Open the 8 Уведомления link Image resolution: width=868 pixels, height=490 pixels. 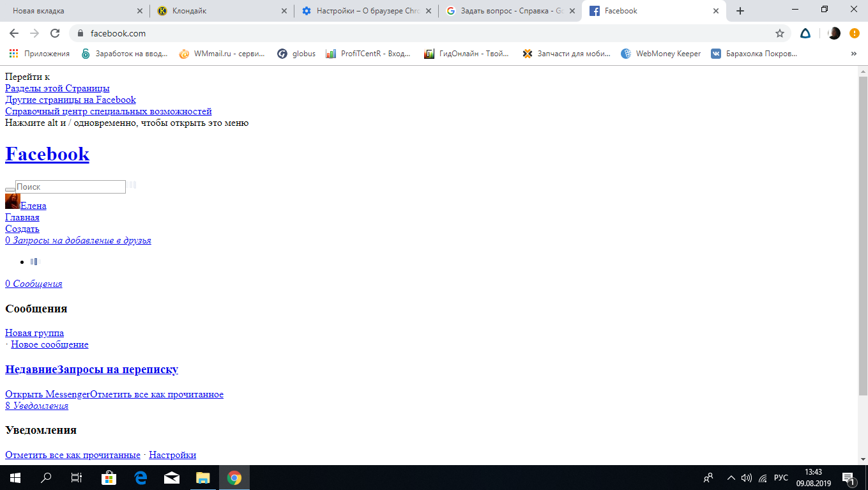click(36, 406)
